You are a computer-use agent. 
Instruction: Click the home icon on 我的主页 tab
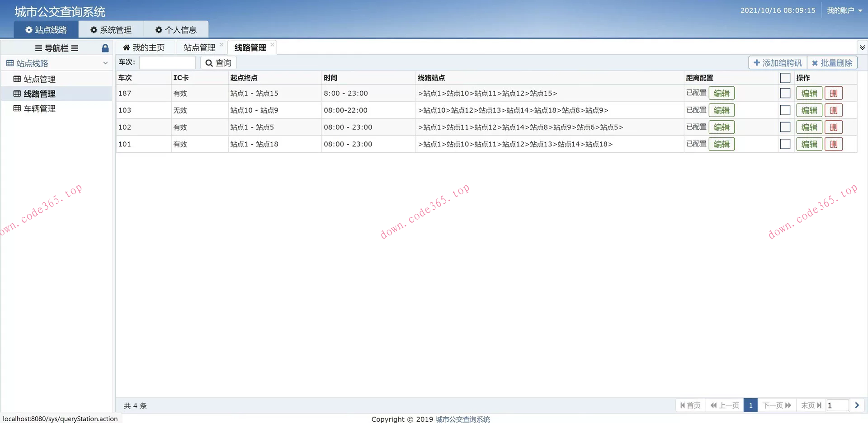[127, 47]
